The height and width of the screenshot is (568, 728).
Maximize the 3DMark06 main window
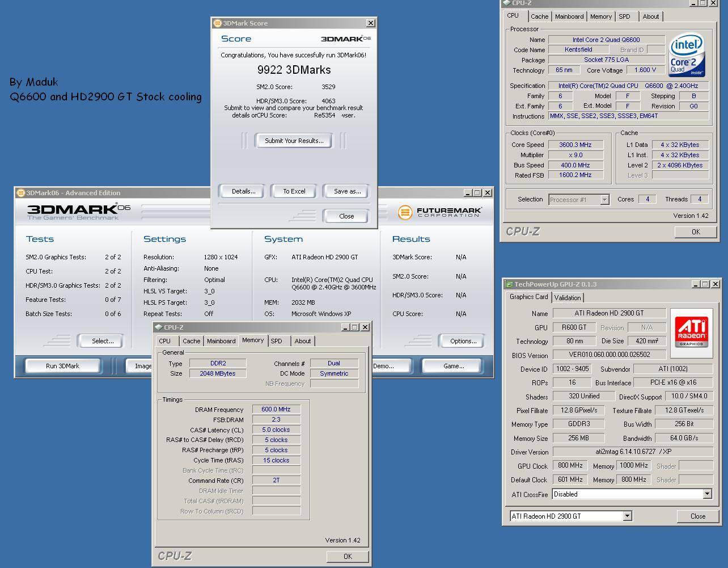pyautogui.click(x=477, y=193)
